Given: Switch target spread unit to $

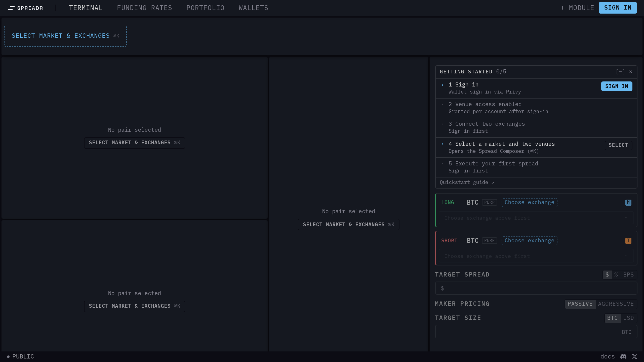Looking at the screenshot, I should (607, 275).
